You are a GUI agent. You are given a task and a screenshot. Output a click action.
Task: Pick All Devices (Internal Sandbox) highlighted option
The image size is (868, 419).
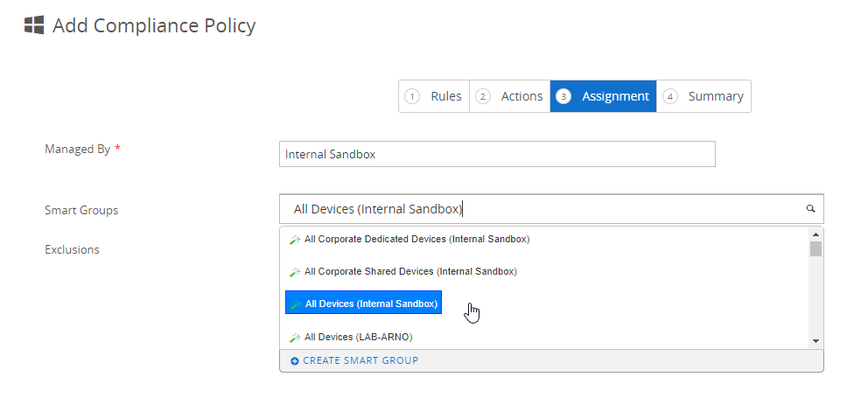point(370,304)
